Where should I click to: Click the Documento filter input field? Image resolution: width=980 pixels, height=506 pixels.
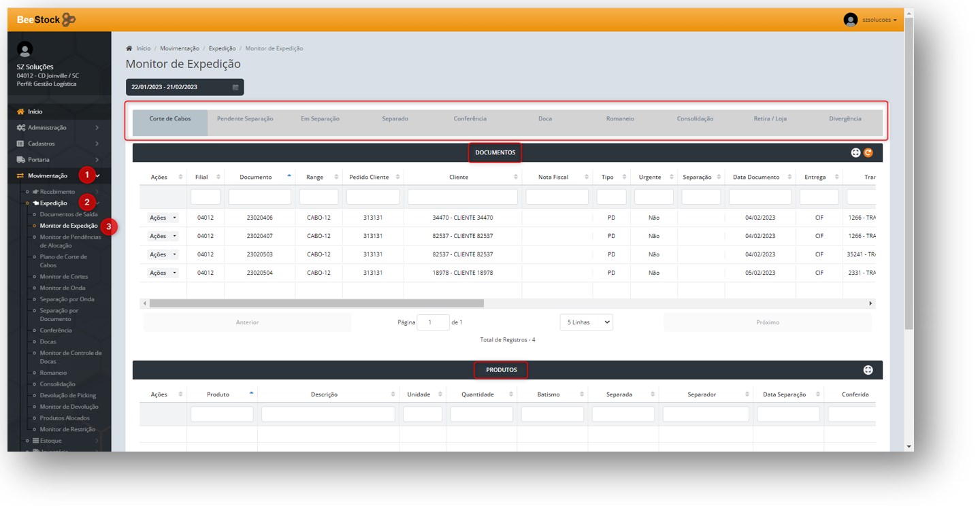click(x=259, y=197)
